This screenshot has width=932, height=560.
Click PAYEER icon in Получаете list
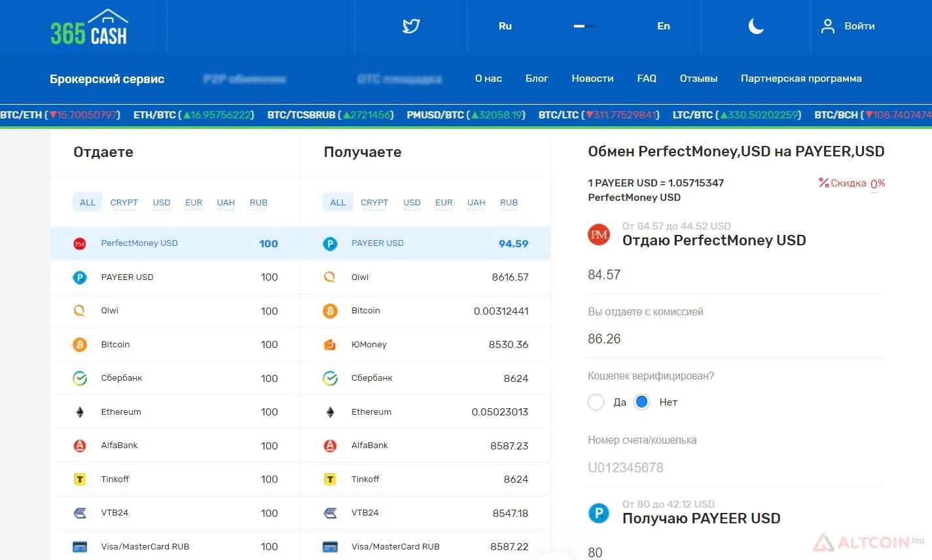pos(330,243)
